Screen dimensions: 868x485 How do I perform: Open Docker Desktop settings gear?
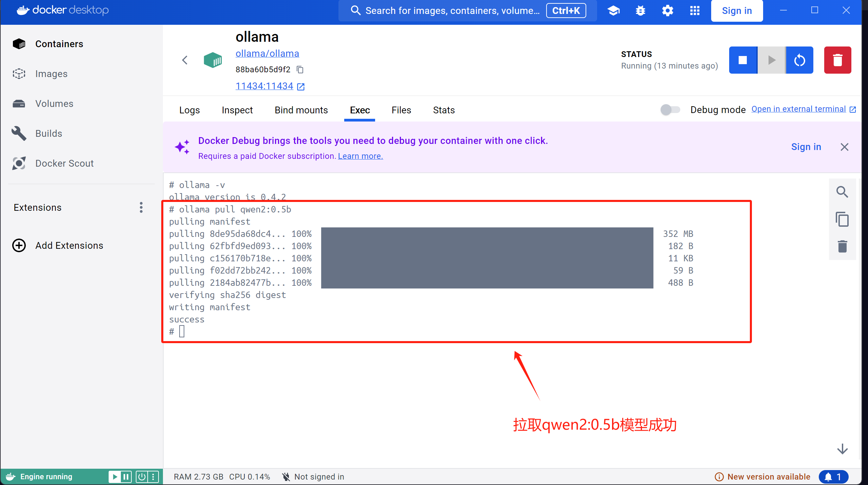point(667,11)
